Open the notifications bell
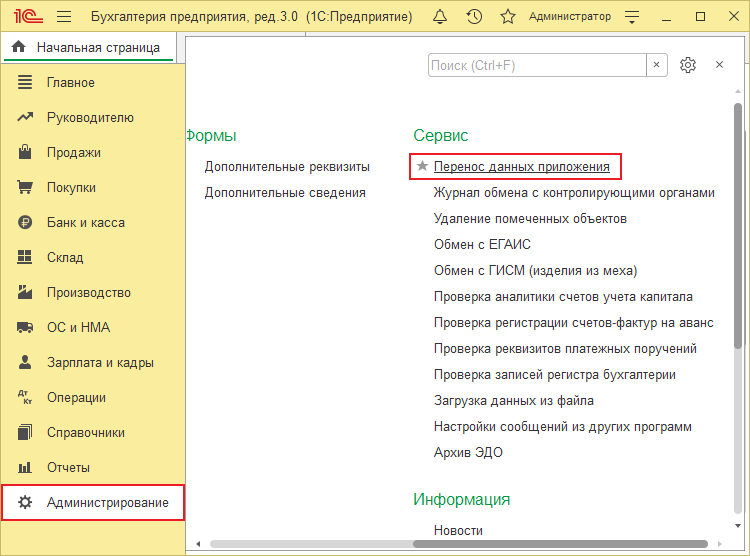Image resolution: width=750 pixels, height=556 pixels. pyautogui.click(x=440, y=17)
